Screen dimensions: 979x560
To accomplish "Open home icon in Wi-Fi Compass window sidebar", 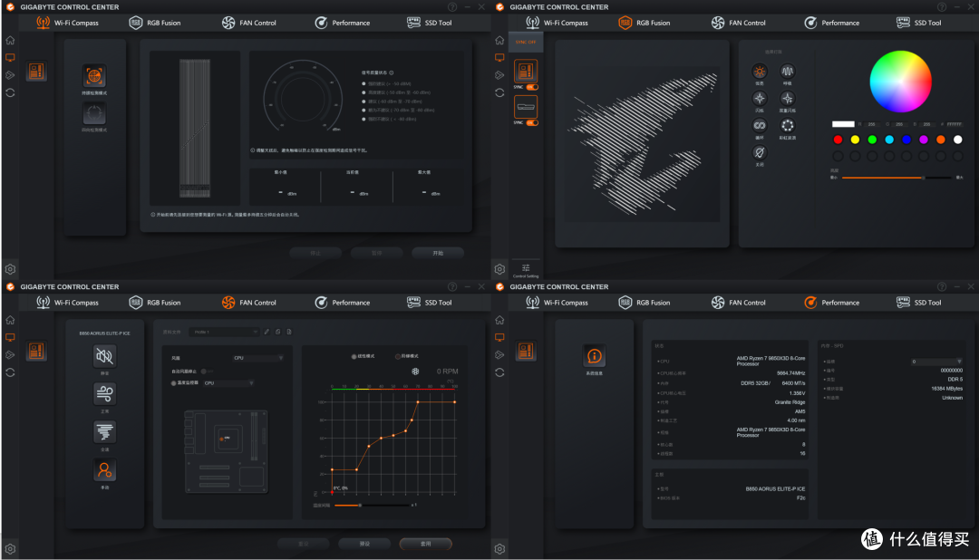I will coord(10,40).
